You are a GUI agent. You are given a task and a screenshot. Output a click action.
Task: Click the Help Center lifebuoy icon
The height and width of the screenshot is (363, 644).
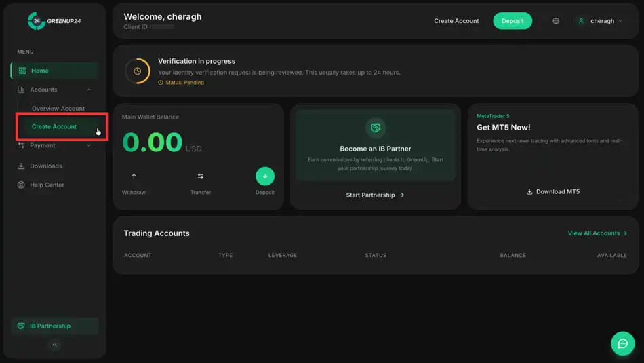click(21, 185)
